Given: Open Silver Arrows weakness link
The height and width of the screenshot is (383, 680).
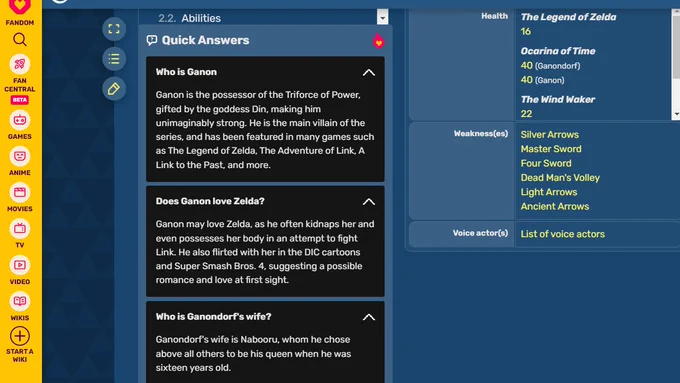Looking at the screenshot, I should pyautogui.click(x=549, y=134).
